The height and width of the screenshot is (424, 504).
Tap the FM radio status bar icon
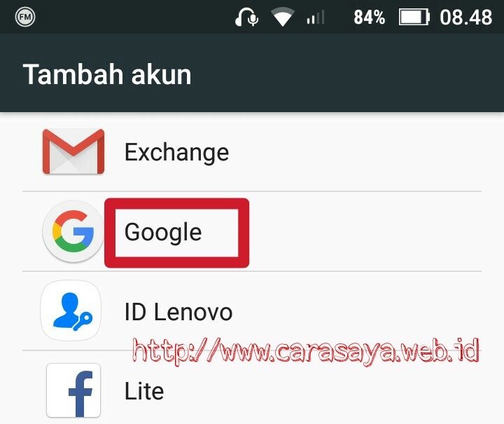pyautogui.click(x=25, y=17)
